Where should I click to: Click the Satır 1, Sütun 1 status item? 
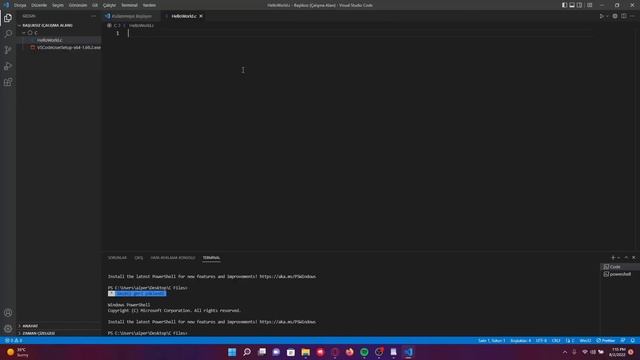491,340
